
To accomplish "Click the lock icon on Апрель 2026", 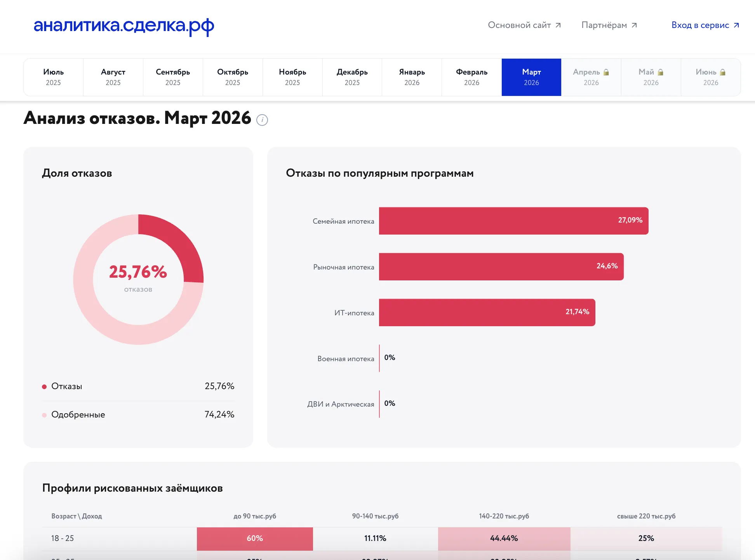I will point(606,72).
